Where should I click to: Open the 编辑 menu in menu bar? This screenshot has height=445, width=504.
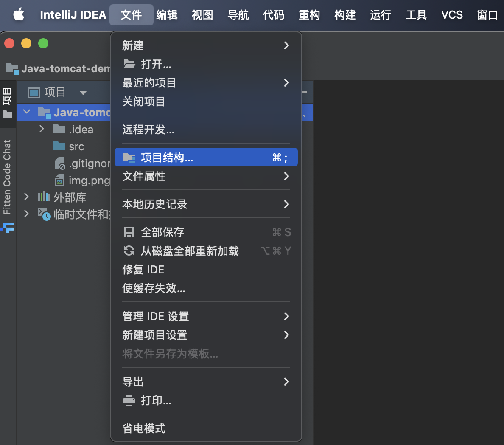click(x=167, y=15)
